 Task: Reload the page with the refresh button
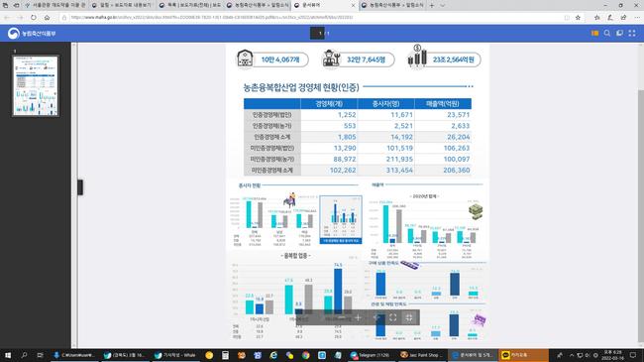point(34,17)
